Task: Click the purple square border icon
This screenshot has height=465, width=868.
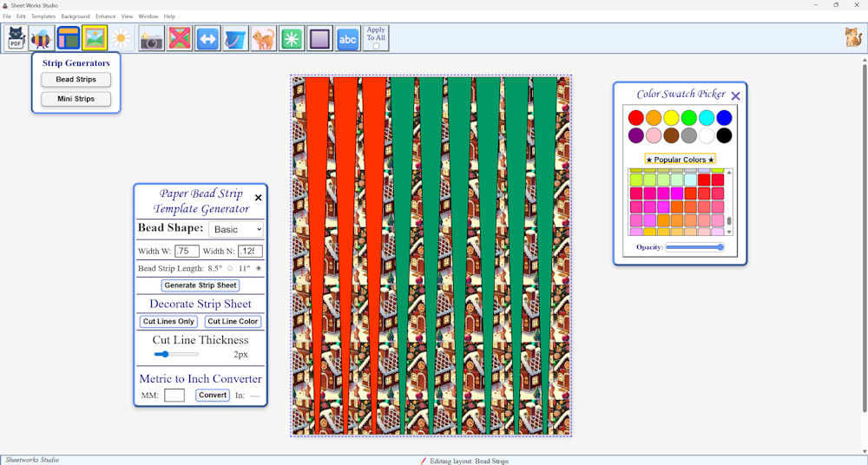Action: pyautogui.click(x=320, y=38)
